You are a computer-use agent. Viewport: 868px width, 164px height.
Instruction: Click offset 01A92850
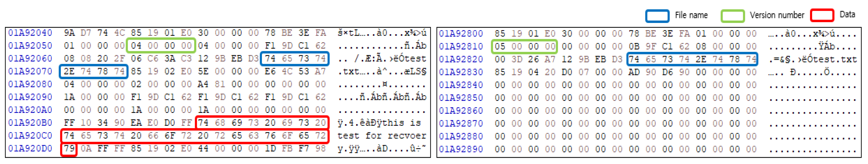pos(461,98)
